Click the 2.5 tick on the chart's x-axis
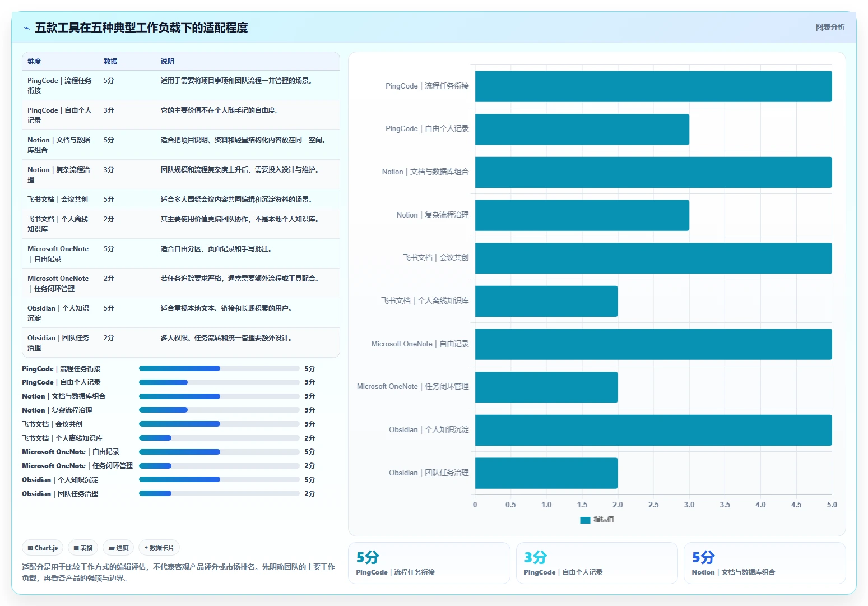The height and width of the screenshot is (606, 868). click(653, 505)
